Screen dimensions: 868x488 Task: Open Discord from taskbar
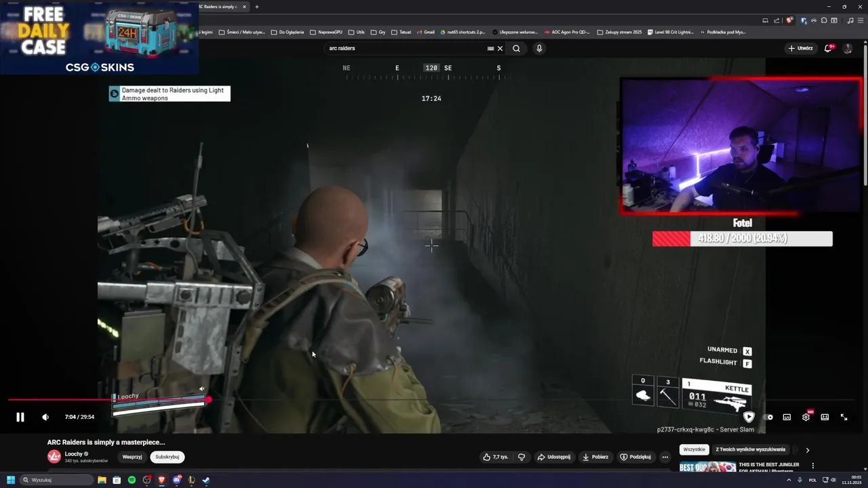click(176, 480)
